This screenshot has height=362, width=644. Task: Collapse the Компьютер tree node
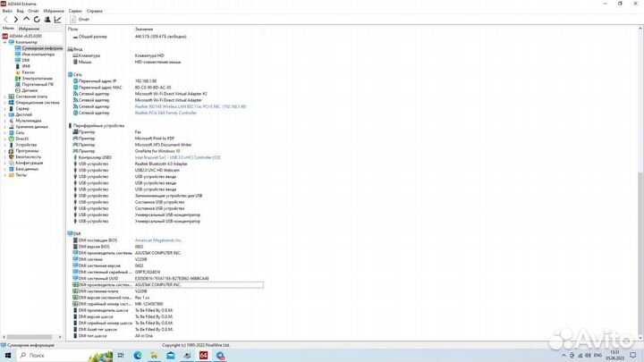point(5,42)
